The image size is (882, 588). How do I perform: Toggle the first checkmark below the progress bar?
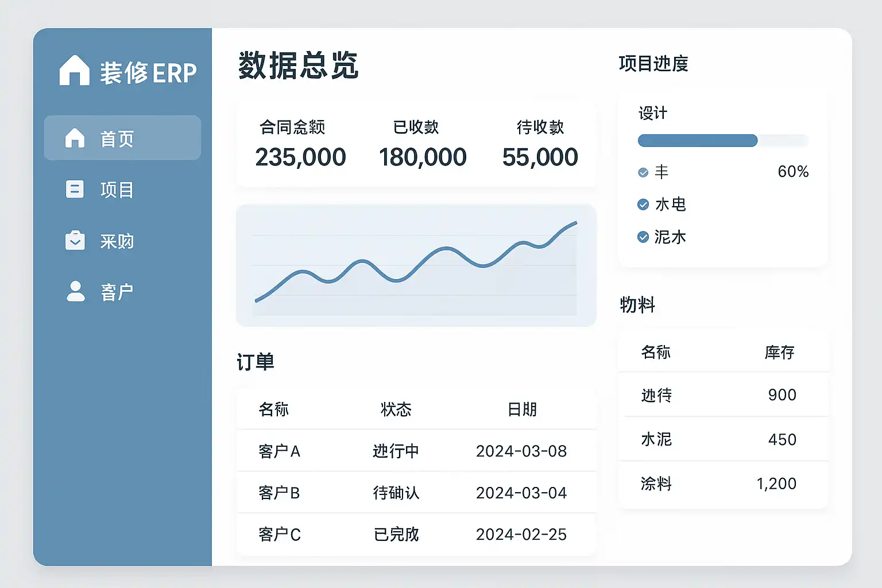pos(643,172)
